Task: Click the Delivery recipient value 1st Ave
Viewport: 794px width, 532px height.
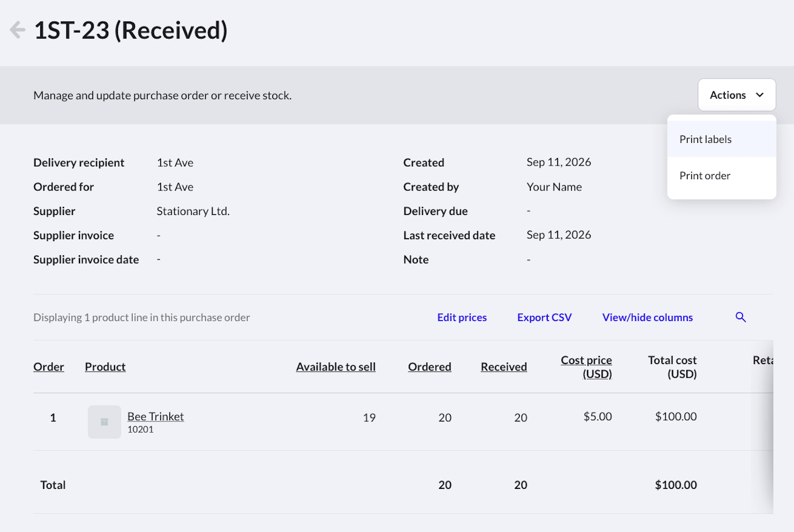Action: (175, 163)
